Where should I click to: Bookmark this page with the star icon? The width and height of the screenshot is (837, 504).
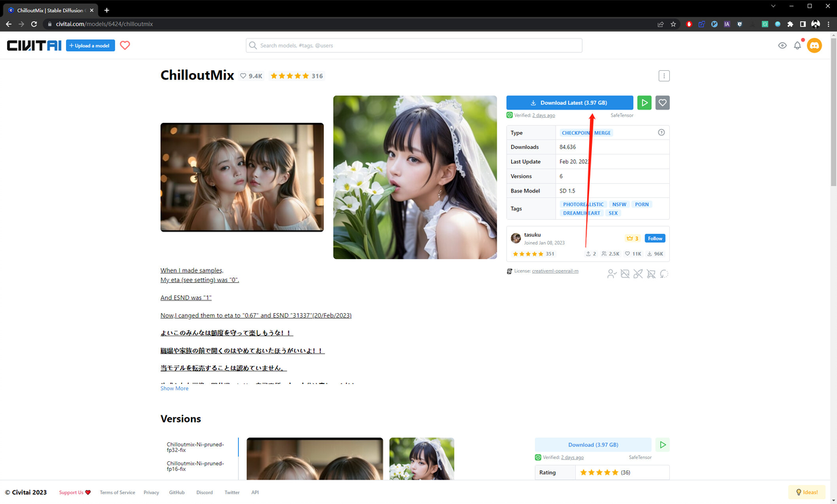[x=673, y=24]
